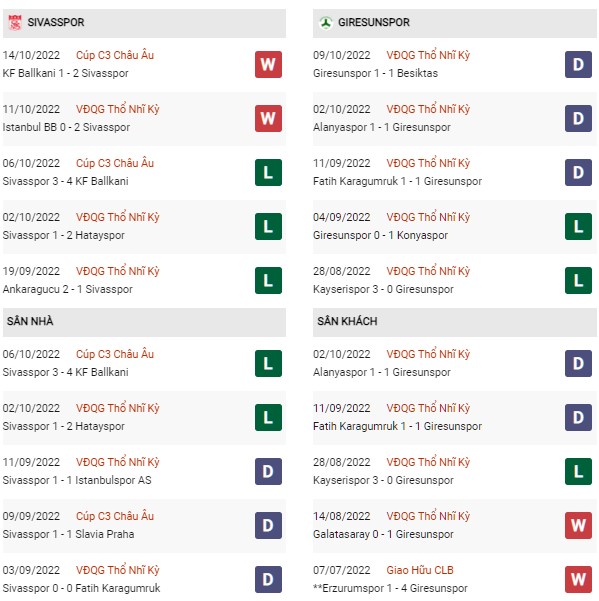This screenshot has width=599, height=601.
Task: Click W badge for Galatasaray 0-1 Giresunspor
Action: (578, 525)
